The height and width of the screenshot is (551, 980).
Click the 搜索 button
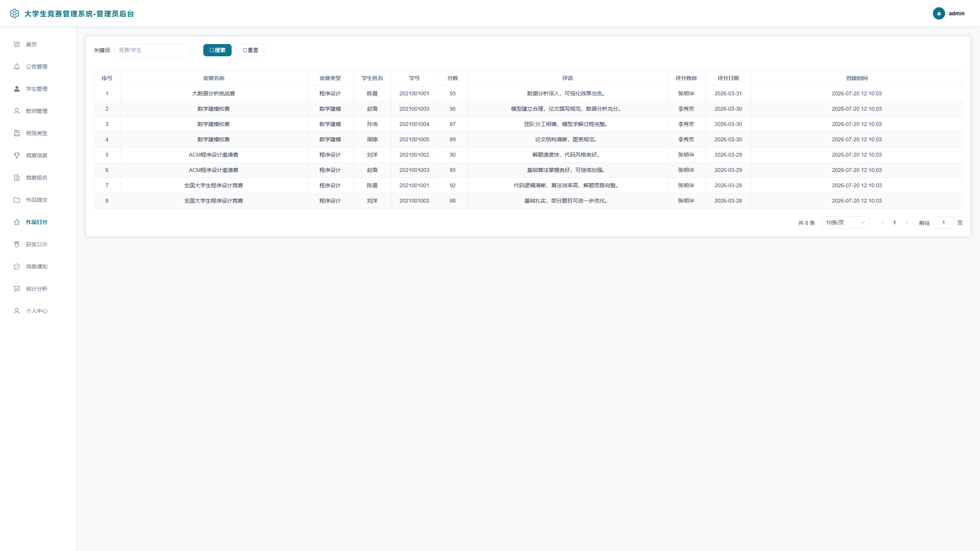click(x=217, y=50)
